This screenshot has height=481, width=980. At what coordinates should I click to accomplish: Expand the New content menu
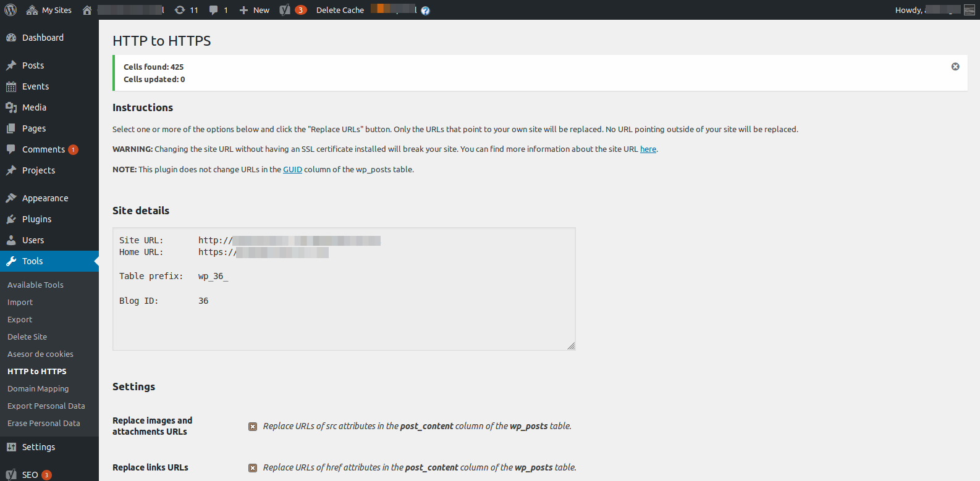[255, 10]
